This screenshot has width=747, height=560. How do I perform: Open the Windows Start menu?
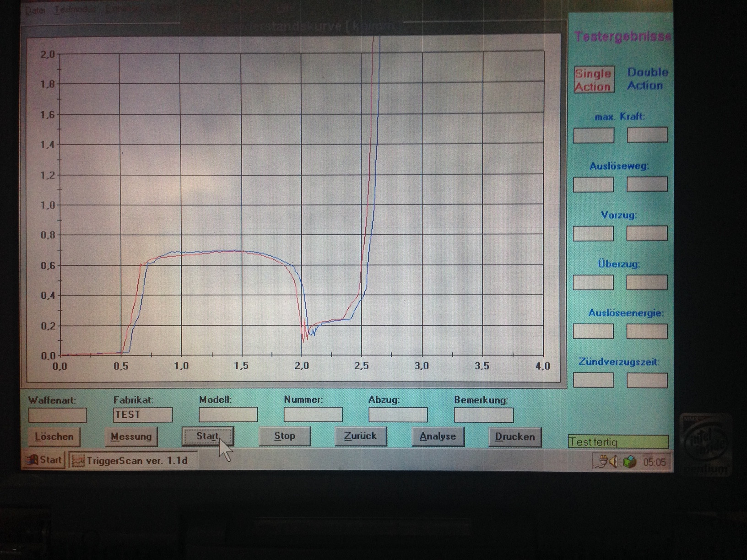(44, 460)
